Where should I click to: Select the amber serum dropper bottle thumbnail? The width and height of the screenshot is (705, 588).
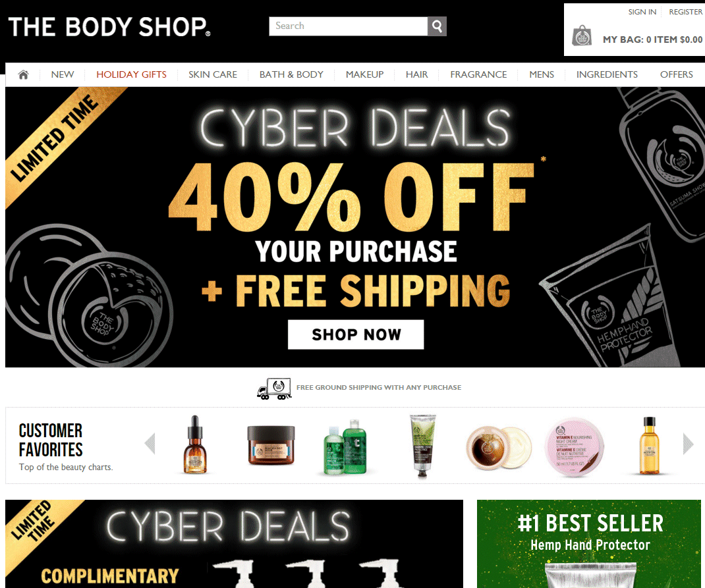pos(195,444)
